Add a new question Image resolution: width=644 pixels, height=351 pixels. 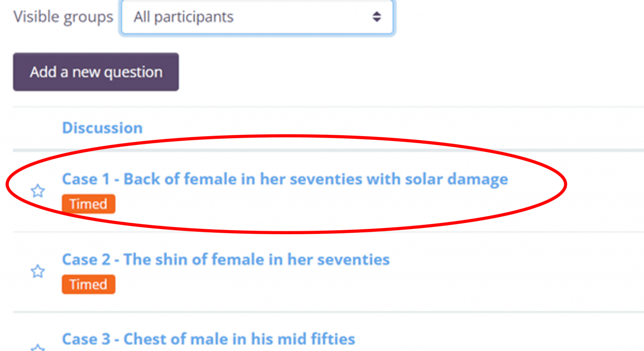coord(96,72)
